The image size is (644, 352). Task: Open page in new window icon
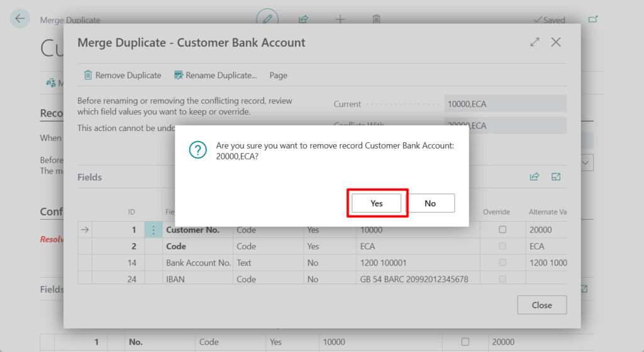[592, 20]
